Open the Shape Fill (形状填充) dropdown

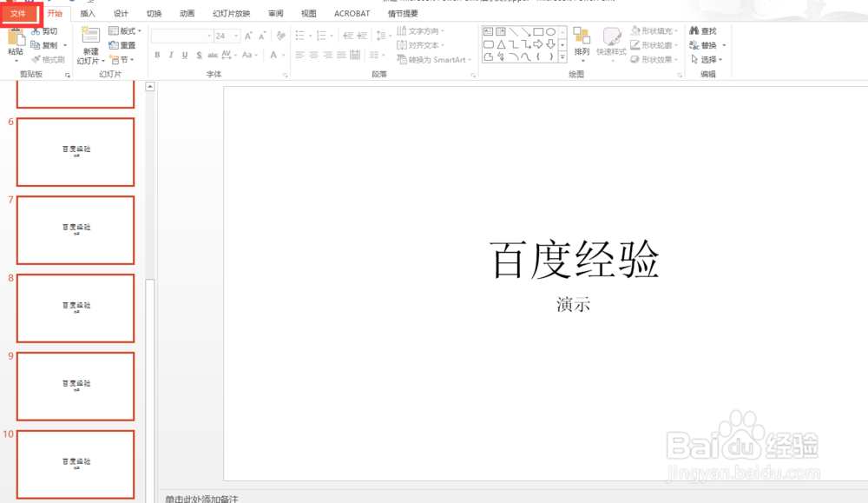click(654, 31)
